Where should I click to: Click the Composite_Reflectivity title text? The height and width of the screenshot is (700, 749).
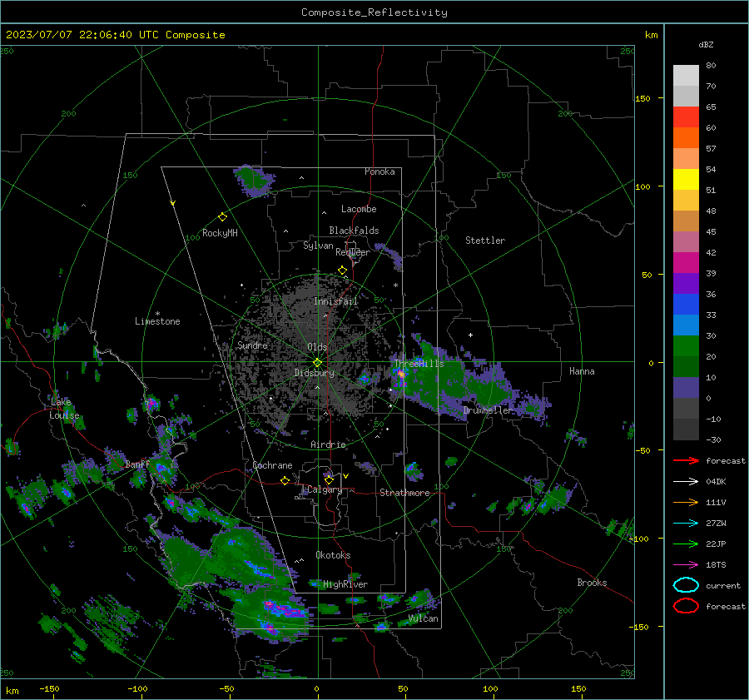[374, 12]
